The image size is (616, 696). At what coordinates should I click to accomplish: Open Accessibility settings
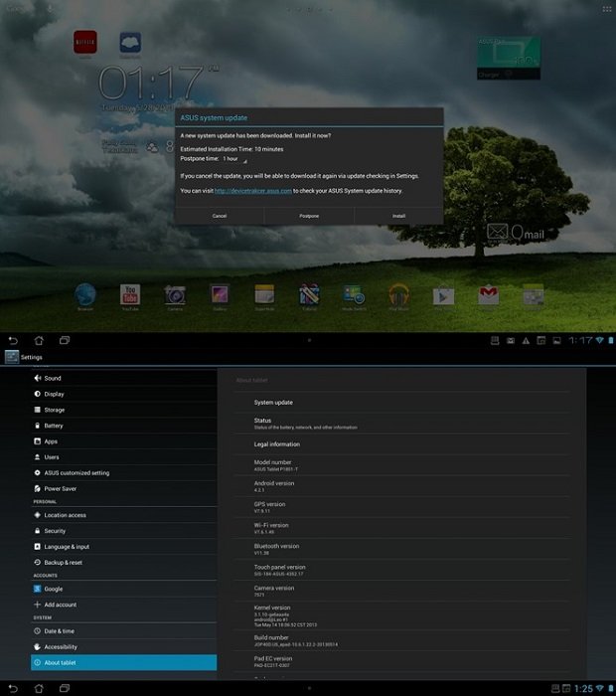tap(124, 646)
